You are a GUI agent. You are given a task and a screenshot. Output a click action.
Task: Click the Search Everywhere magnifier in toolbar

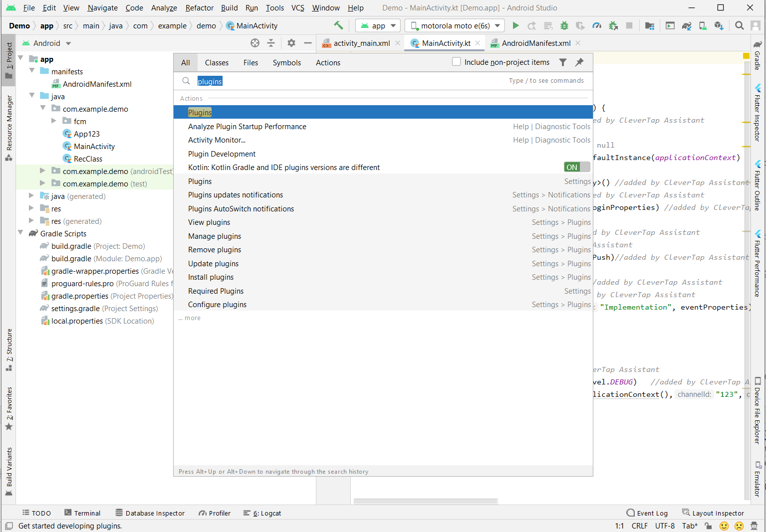(x=740, y=25)
